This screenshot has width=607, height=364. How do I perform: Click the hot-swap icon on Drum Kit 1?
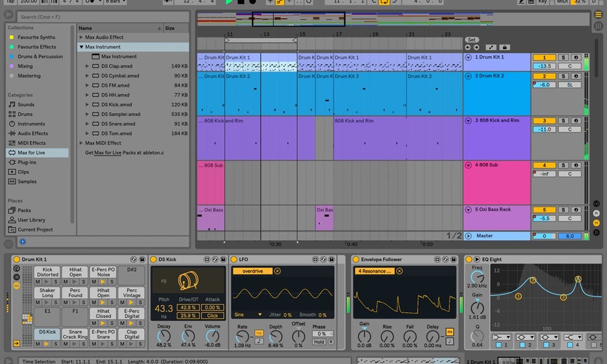point(134,259)
